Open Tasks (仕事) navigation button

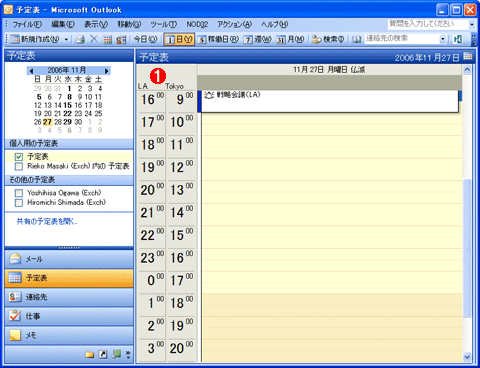tap(69, 316)
